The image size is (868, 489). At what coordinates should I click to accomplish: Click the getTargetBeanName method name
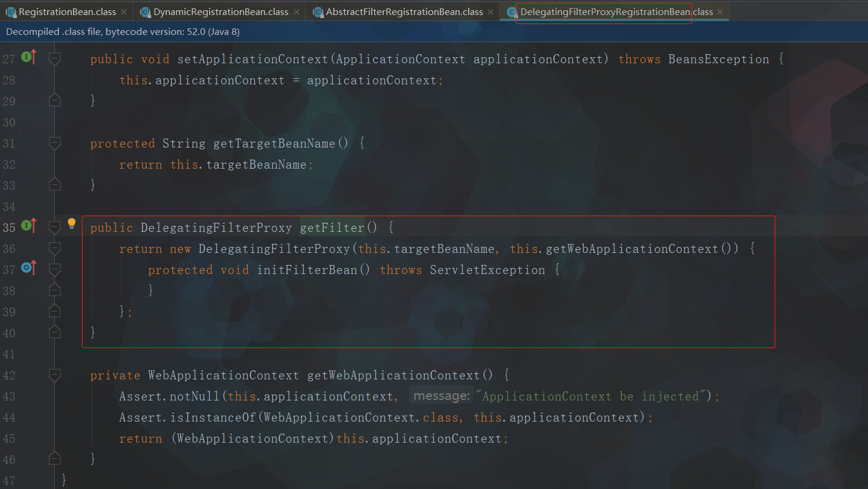click(x=275, y=143)
